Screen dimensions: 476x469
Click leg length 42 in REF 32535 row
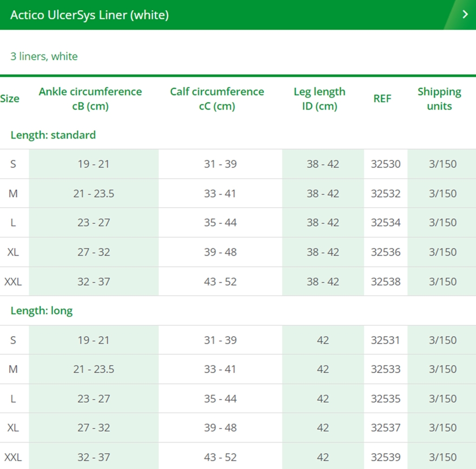click(323, 399)
